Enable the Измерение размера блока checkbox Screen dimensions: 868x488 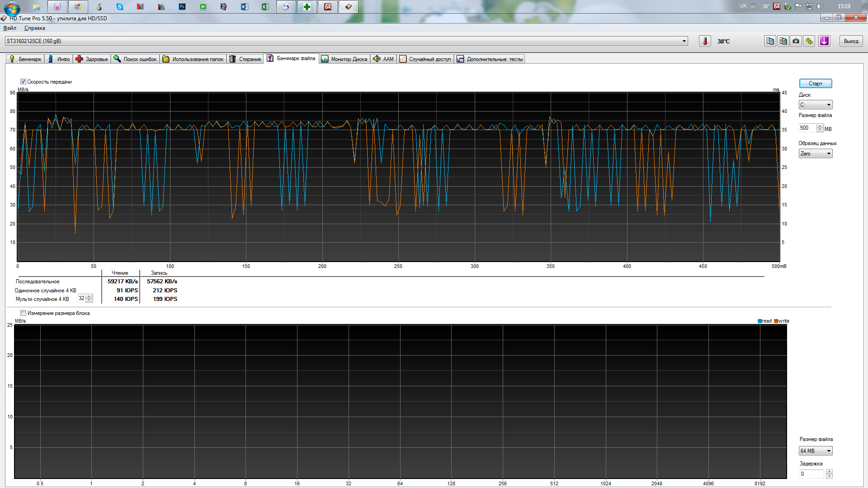click(23, 313)
